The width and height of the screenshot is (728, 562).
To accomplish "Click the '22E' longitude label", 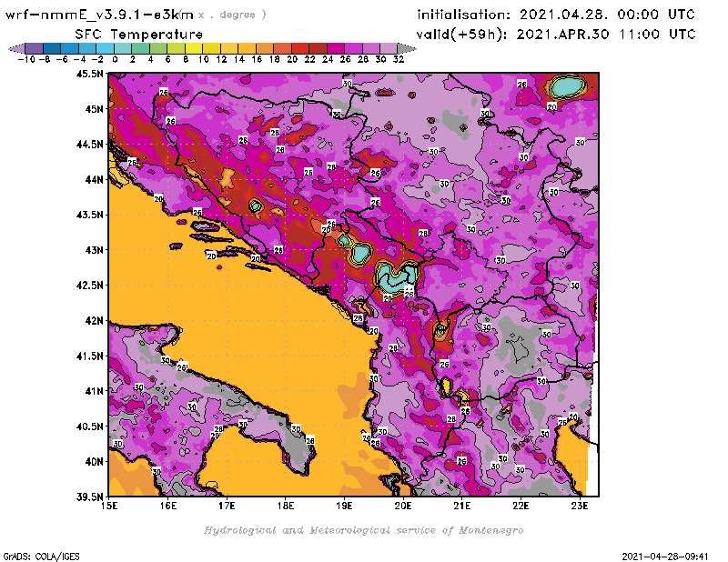I will click(521, 506).
